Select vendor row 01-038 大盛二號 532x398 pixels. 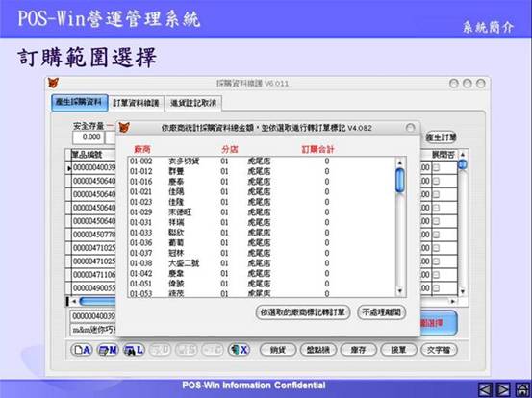262,263
